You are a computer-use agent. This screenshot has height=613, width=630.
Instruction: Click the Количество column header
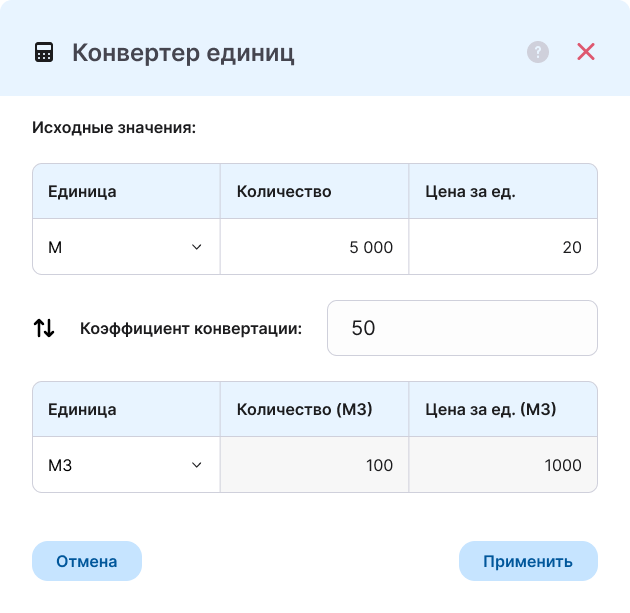[284, 191]
